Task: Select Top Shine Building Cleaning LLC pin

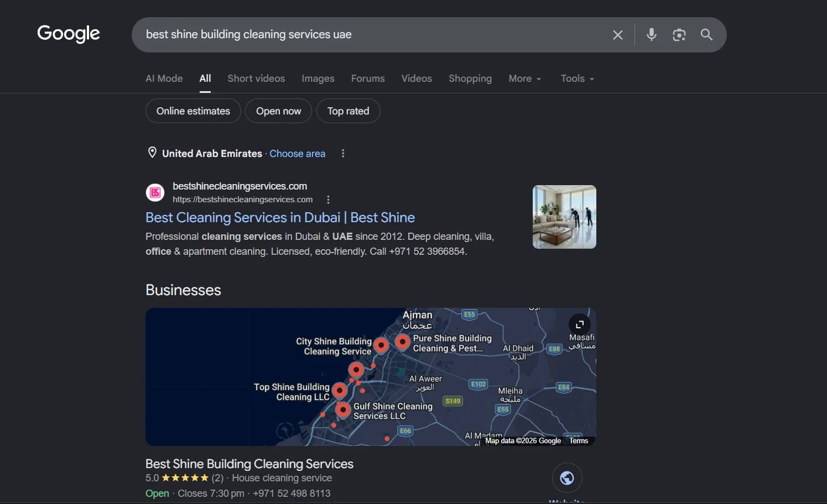Action: point(340,391)
